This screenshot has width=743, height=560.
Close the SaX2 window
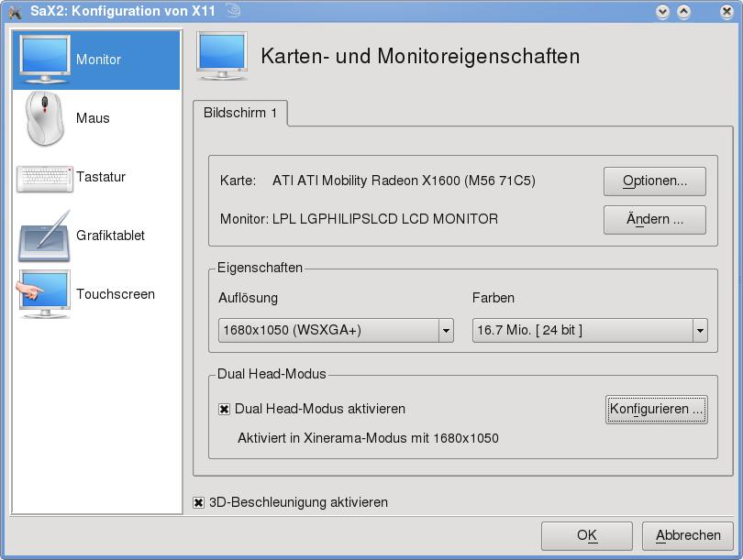pos(726,12)
